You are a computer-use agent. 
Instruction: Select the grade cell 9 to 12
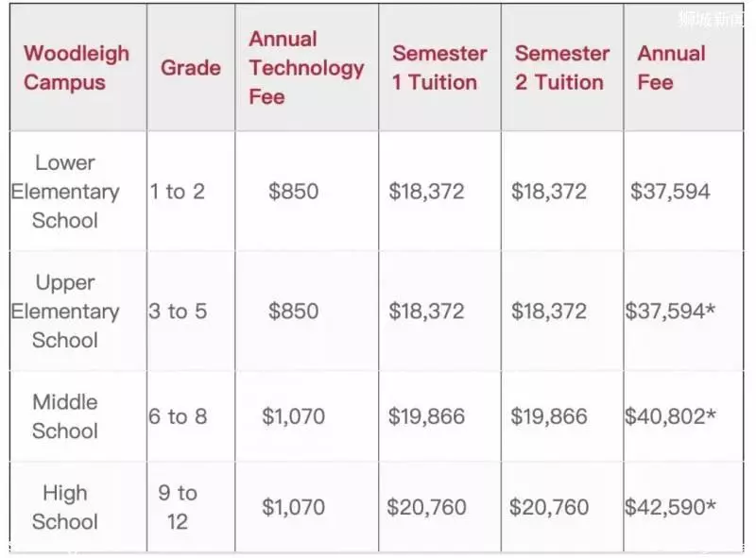click(x=178, y=507)
